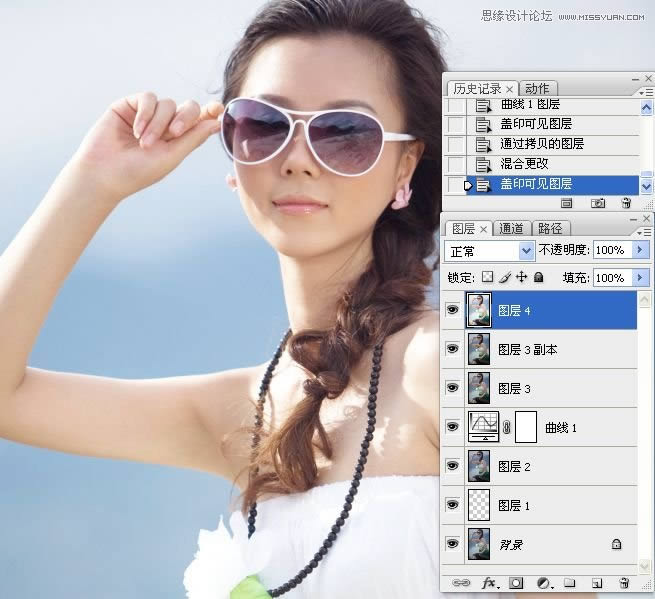Add a layer mask using bottom icon
The image size is (655, 599).
click(x=516, y=582)
